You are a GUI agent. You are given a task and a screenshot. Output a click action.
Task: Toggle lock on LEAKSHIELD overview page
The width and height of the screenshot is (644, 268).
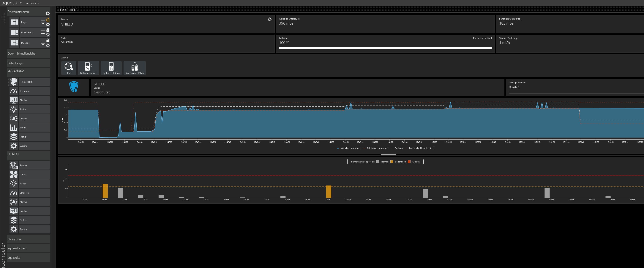click(x=48, y=30)
